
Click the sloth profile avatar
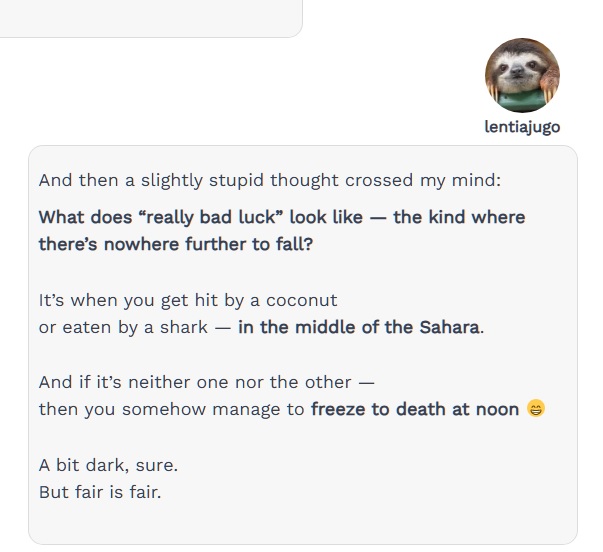click(x=522, y=74)
